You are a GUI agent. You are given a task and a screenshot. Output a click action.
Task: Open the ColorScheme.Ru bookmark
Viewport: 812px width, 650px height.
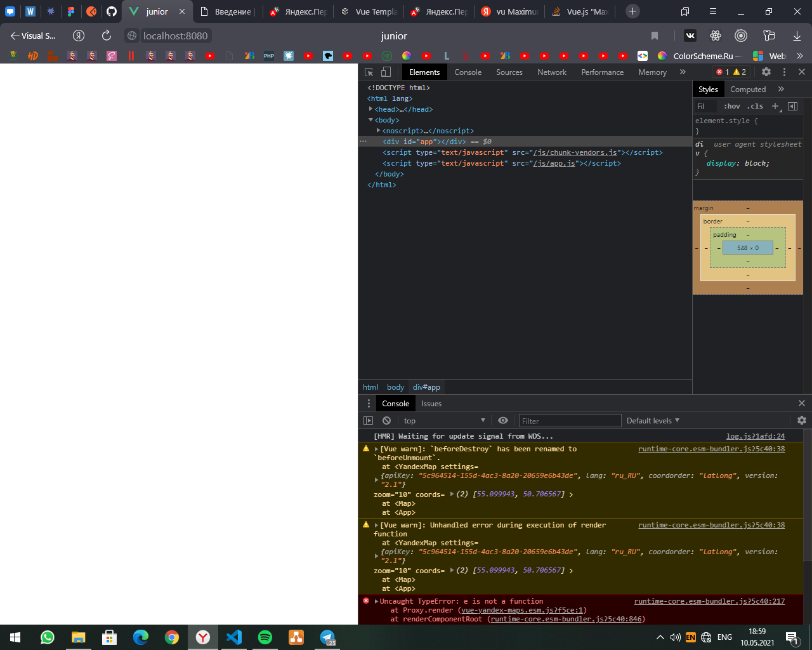pos(699,56)
